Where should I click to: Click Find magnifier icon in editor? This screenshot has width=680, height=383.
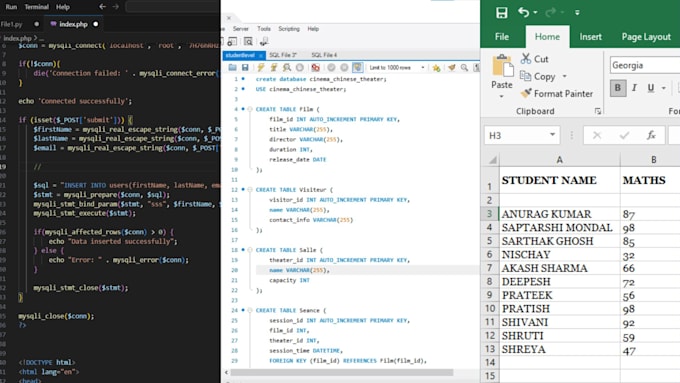[x=464, y=68]
